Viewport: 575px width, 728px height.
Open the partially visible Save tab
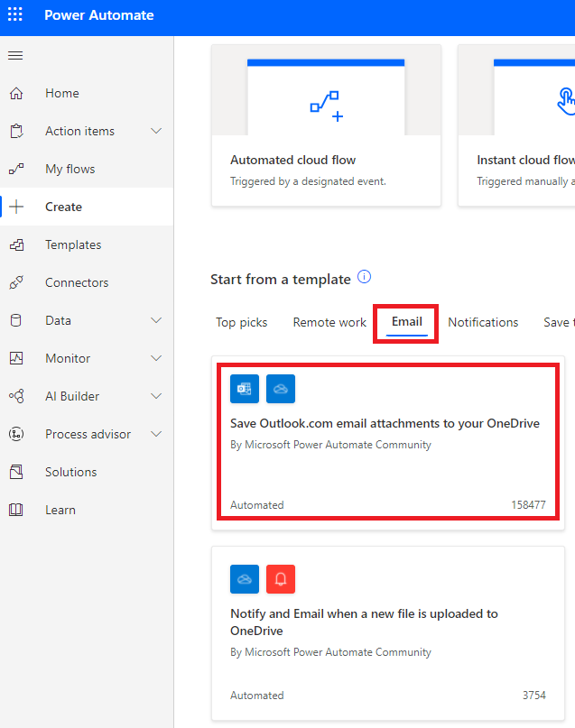point(559,322)
